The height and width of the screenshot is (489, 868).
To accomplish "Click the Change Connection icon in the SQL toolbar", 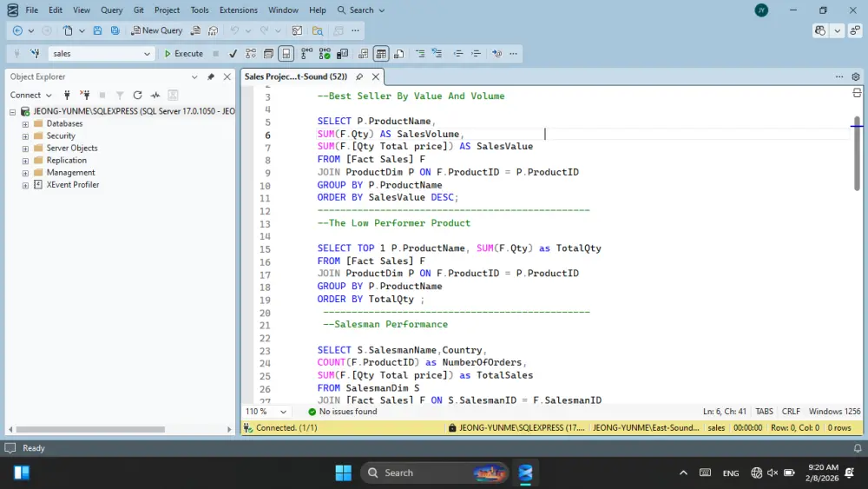I will (x=35, y=54).
